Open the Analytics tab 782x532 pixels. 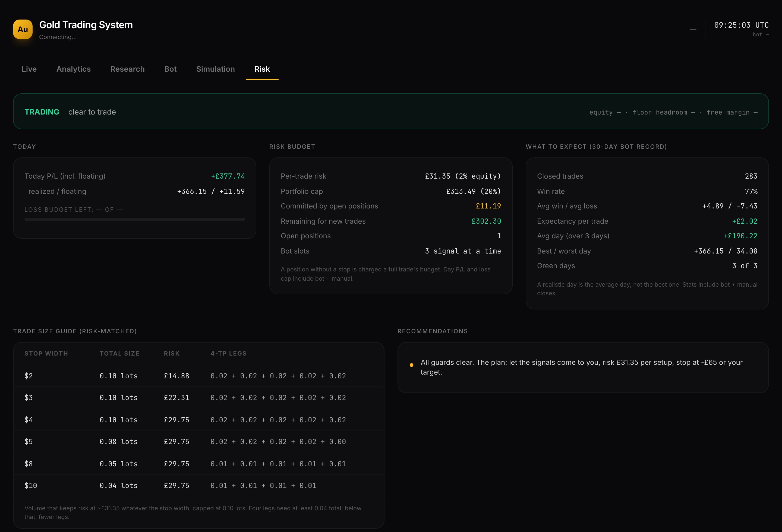(x=73, y=69)
